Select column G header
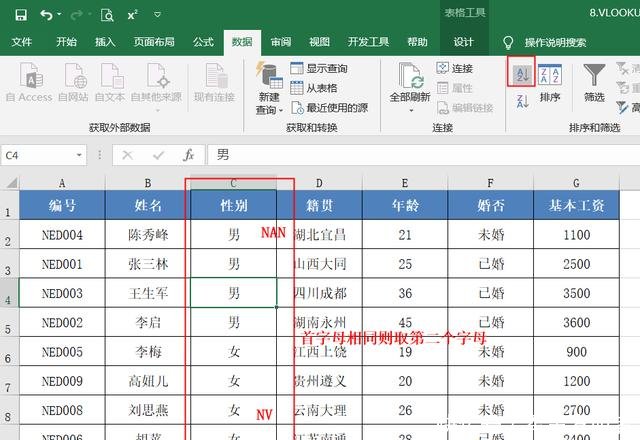The height and width of the screenshot is (440, 640). click(x=576, y=183)
